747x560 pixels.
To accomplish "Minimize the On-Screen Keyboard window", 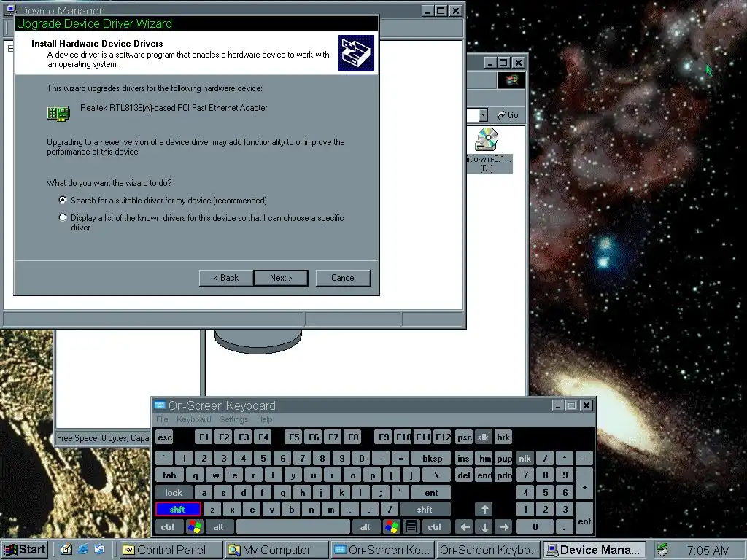I will (x=558, y=405).
